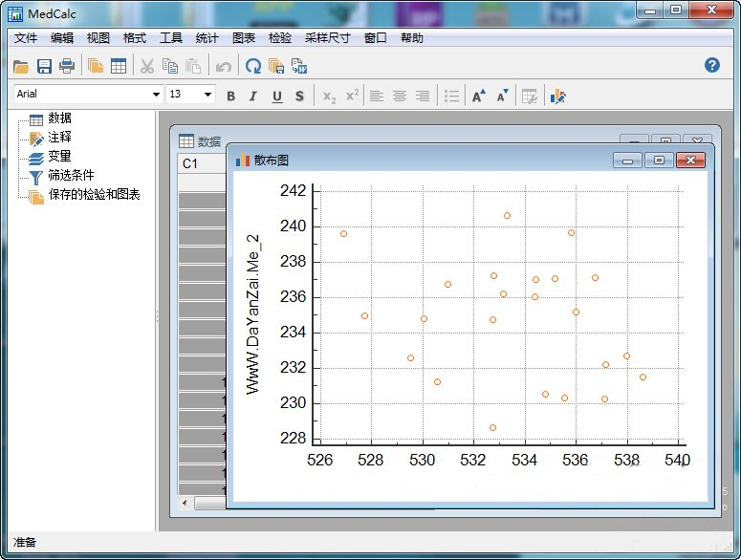741x560 pixels.
Task: Select 保存的检验和图表 tree item
Action: (x=94, y=195)
